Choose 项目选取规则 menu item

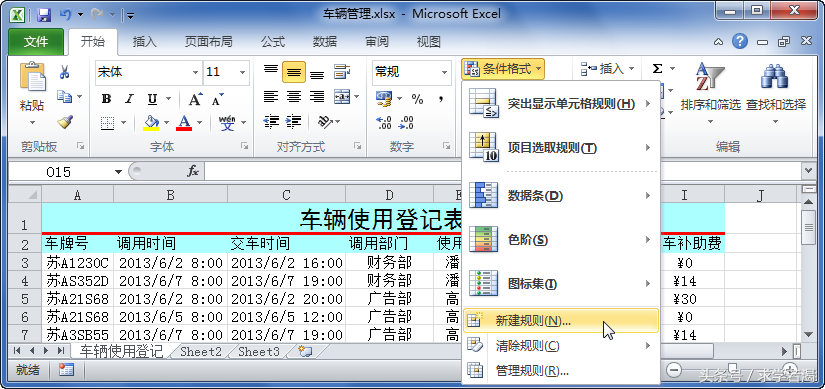[561, 148]
